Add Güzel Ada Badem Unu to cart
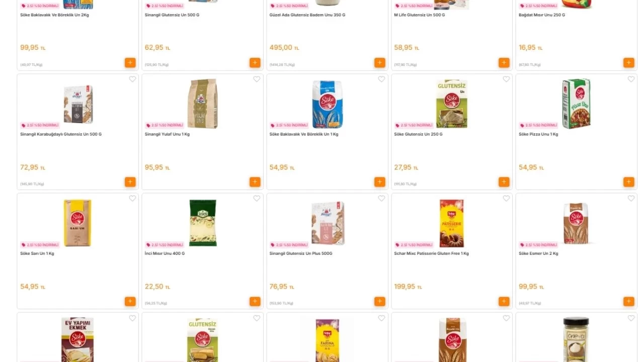644x362 pixels. click(x=380, y=62)
